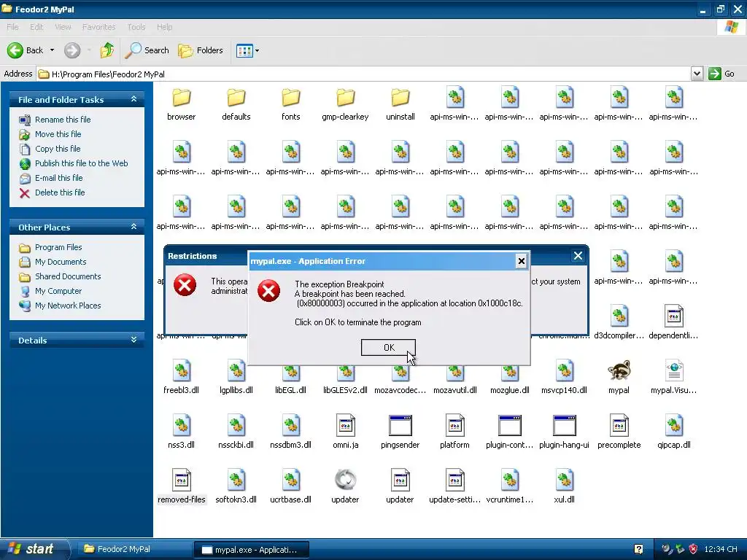Viewport: 747px width, 560px height.
Task: Select the precomplete file
Action: tap(619, 432)
